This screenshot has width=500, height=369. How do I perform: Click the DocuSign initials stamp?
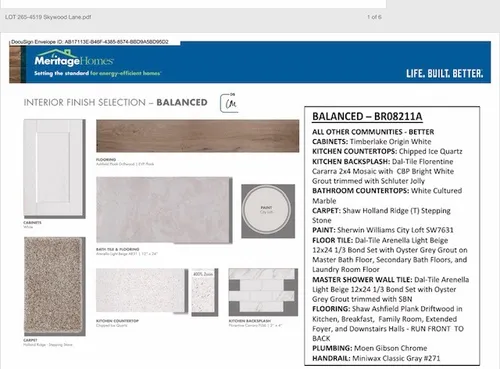click(x=229, y=103)
